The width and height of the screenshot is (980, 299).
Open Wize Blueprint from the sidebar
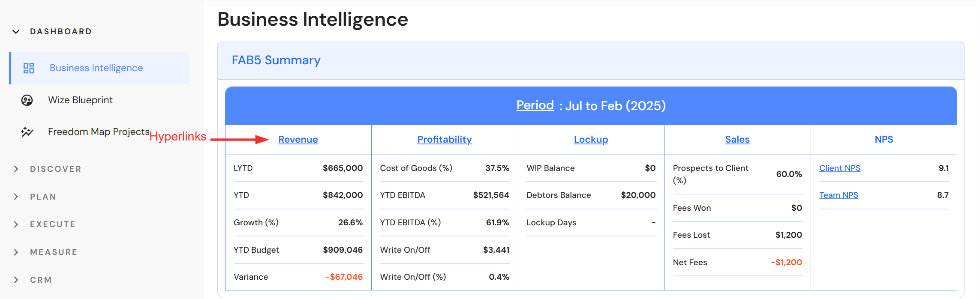tap(80, 100)
